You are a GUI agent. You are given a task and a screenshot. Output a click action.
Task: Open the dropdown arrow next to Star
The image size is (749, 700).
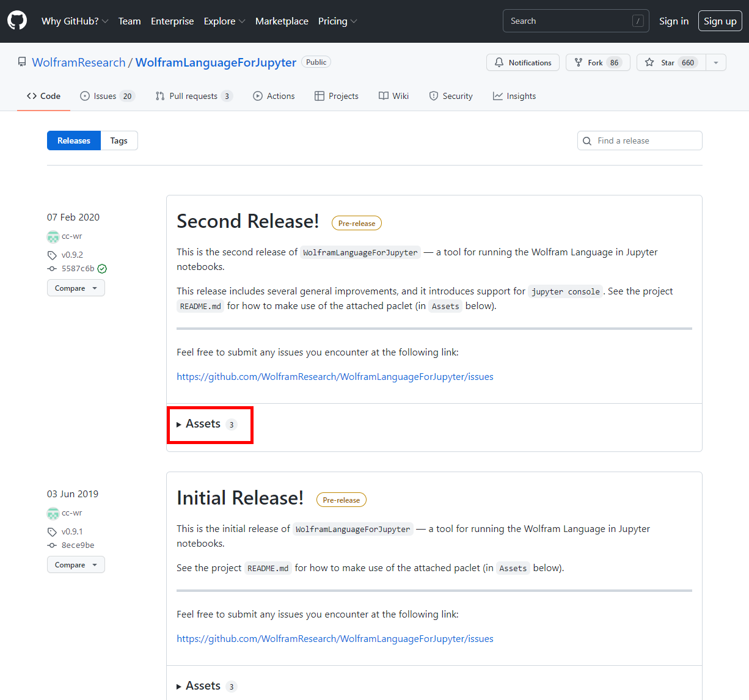[716, 62]
